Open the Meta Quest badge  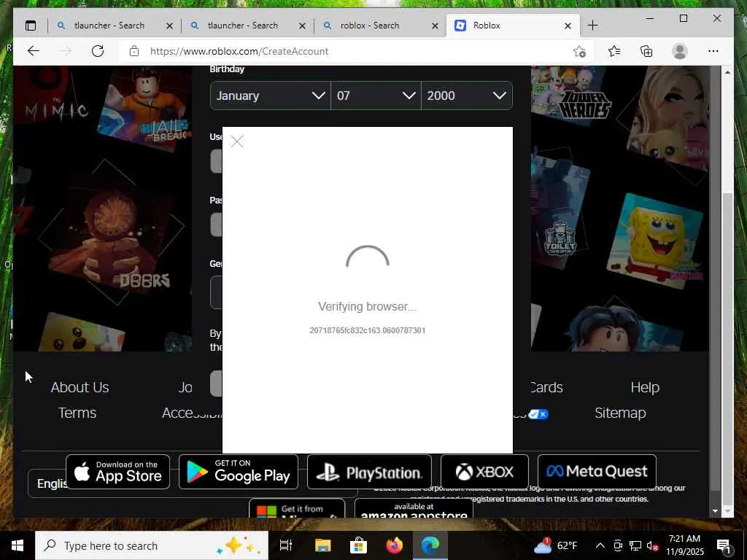point(597,472)
